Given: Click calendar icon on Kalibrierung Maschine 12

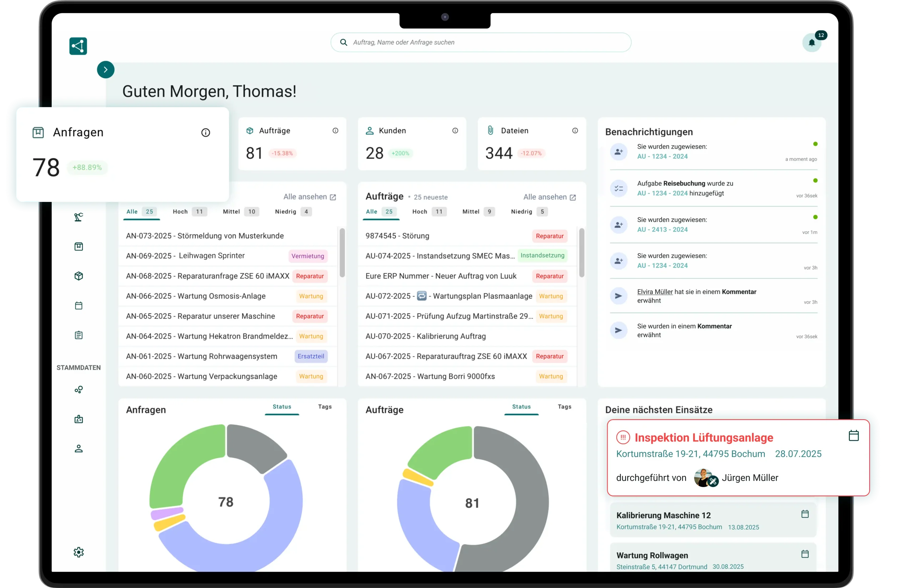Looking at the screenshot, I should (805, 514).
